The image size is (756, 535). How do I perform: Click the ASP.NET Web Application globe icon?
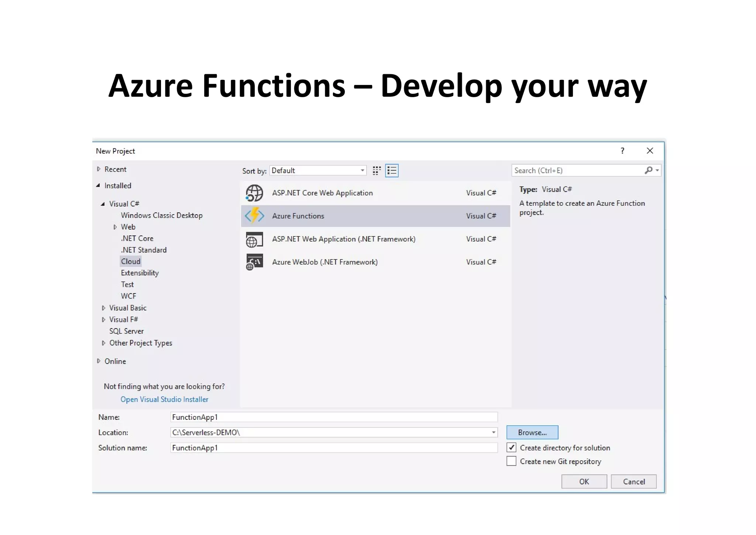(x=254, y=239)
